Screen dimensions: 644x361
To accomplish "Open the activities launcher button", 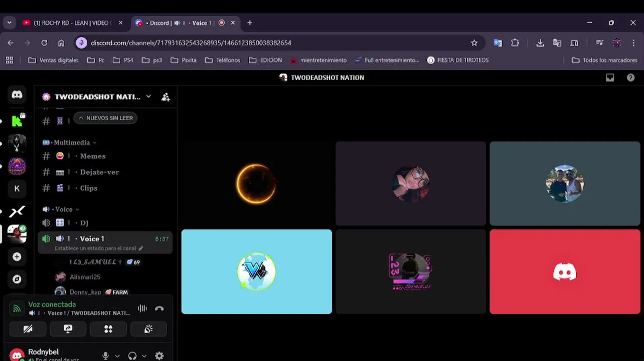I will [x=108, y=329].
